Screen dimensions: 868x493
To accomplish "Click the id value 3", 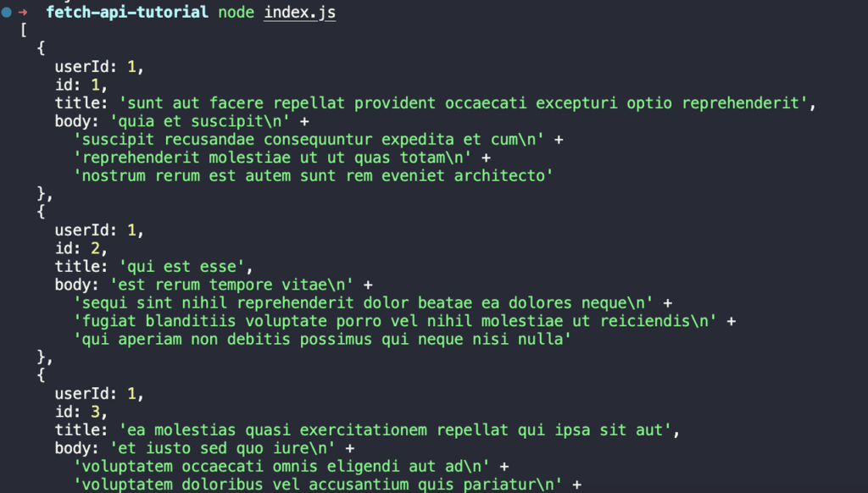I will [95, 412].
